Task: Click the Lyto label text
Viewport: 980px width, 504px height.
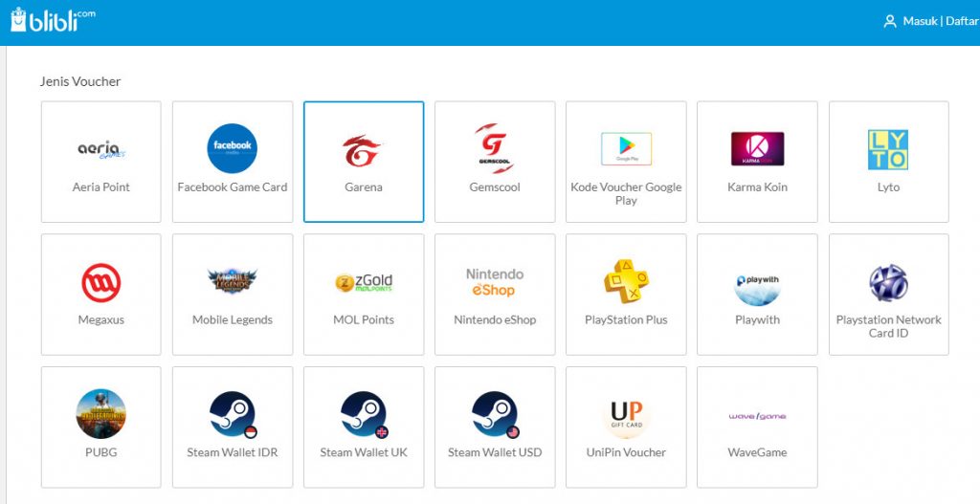Action: pos(889,186)
